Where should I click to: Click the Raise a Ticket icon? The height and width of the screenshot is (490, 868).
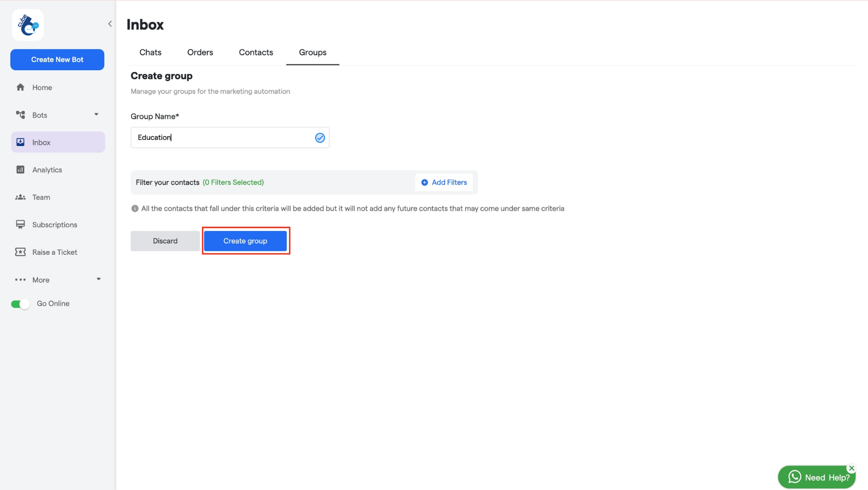[20, 252]
